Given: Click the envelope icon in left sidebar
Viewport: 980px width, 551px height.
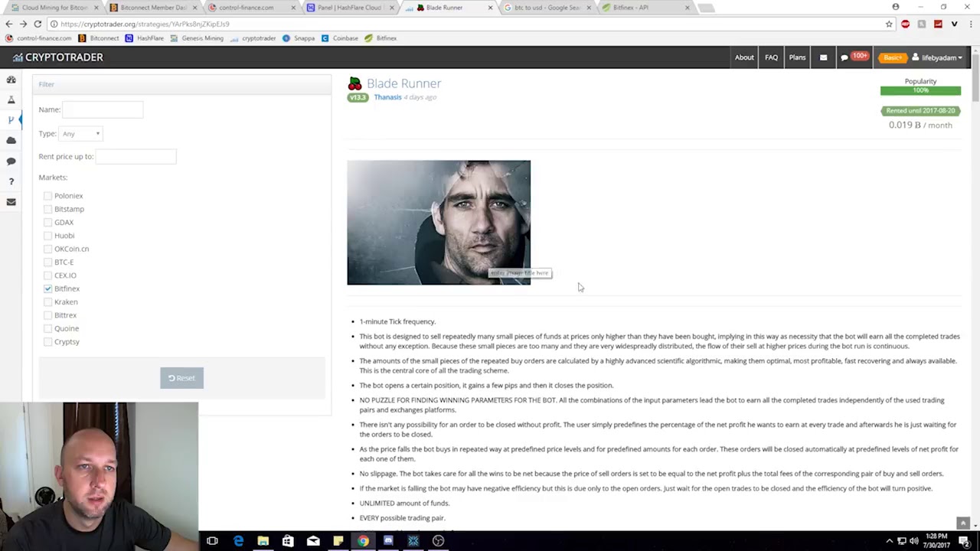Looking at the screenshot, I should click(11, 202).
